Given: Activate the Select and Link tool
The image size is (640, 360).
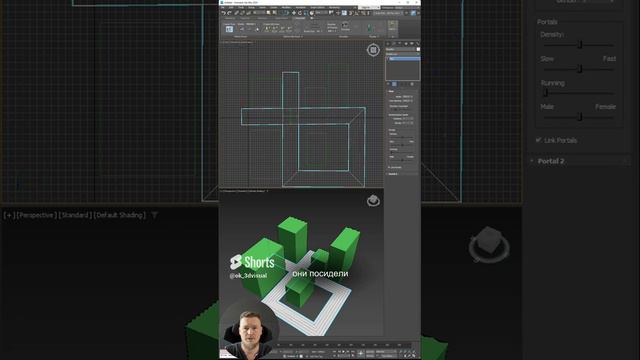Looking at the screenshot, I should click(236, 13).
